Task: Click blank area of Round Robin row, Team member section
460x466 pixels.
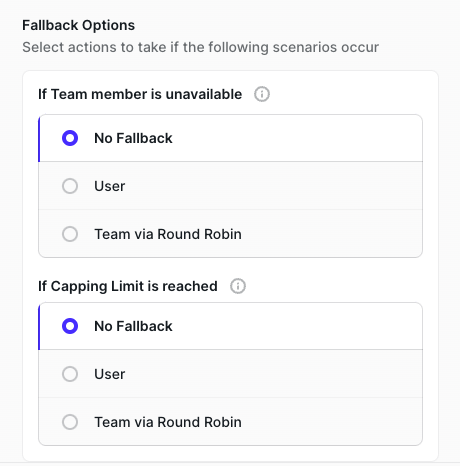Action: point(330,234)
